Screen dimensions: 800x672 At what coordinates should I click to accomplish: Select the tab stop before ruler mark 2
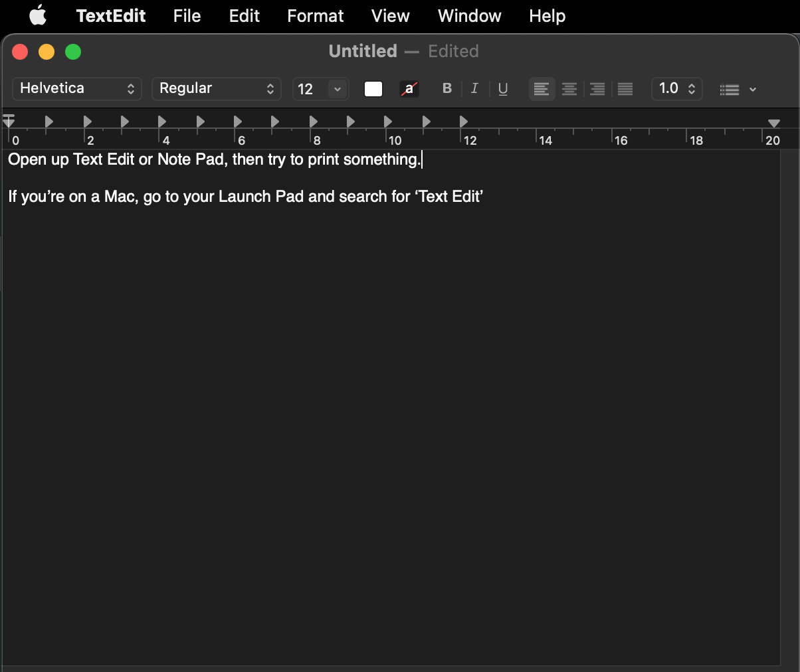click(49, 122)
